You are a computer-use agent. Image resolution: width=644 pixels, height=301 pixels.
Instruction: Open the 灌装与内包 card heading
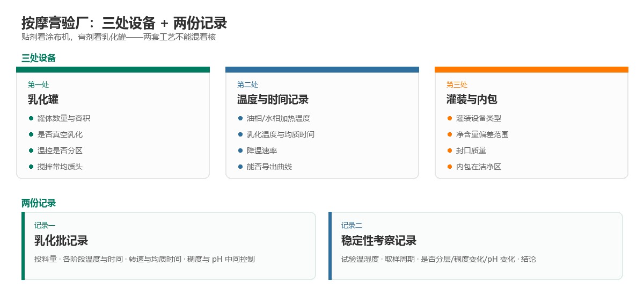[x=472, y=99]
